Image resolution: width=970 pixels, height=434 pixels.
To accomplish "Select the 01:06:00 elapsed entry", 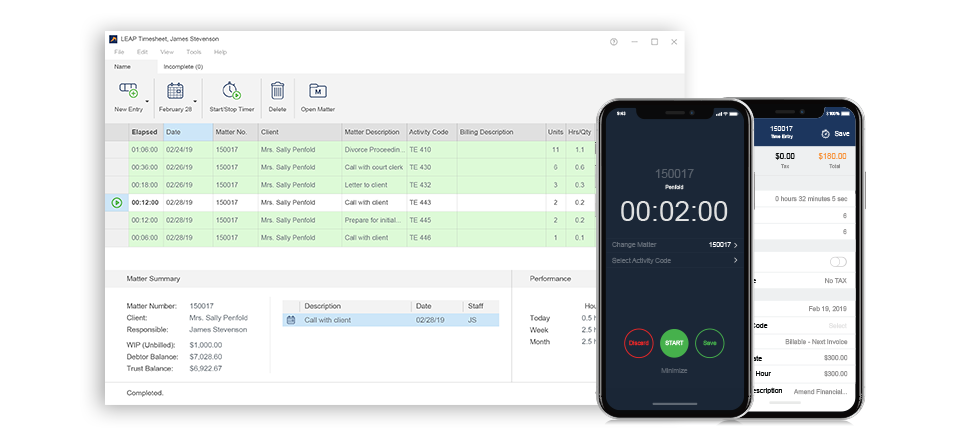I will [145, 150].
